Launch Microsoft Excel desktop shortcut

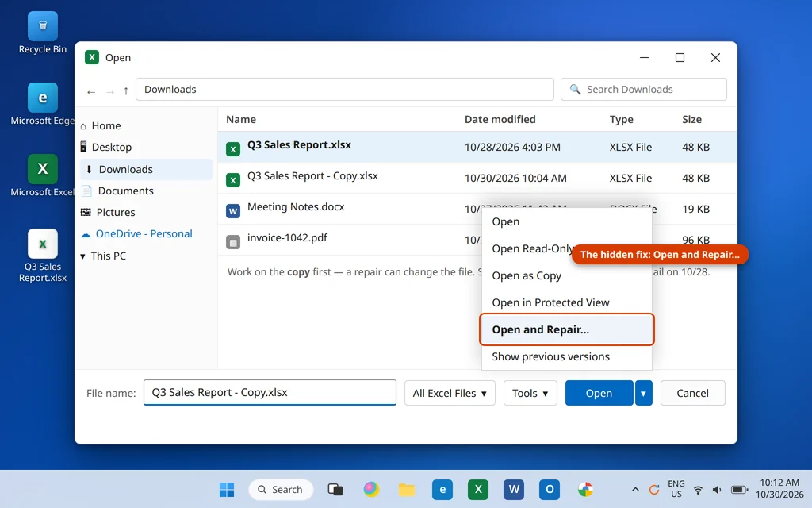pyautogui.click(x=43, y=175)
